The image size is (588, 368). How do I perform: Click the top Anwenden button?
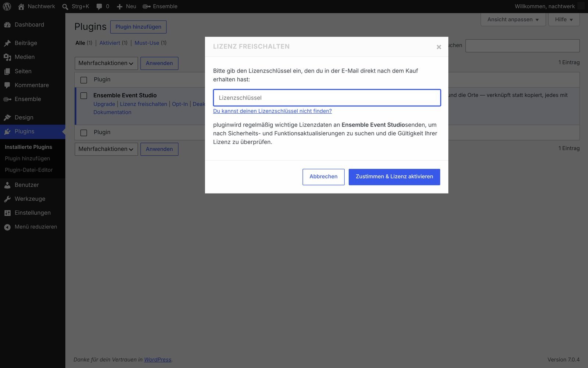pyautogui.click(x=159, y=63)
